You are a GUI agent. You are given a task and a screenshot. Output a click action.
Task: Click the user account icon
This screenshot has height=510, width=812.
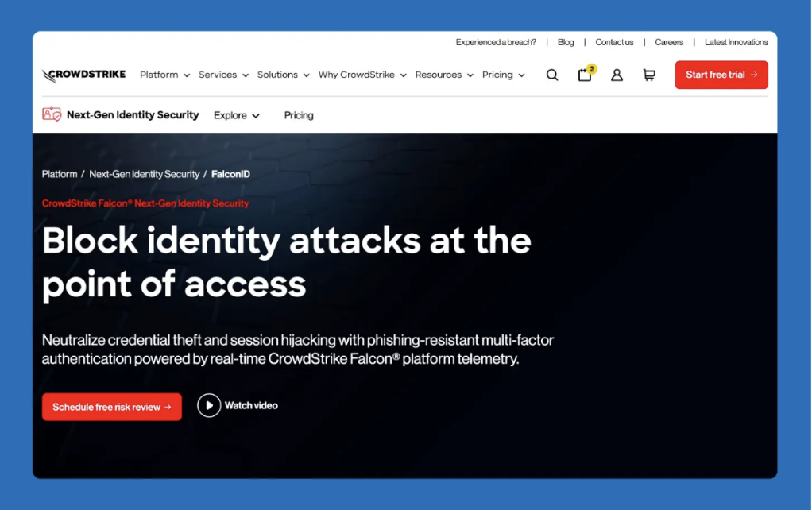pyautogui.click(x=617, y=75)
